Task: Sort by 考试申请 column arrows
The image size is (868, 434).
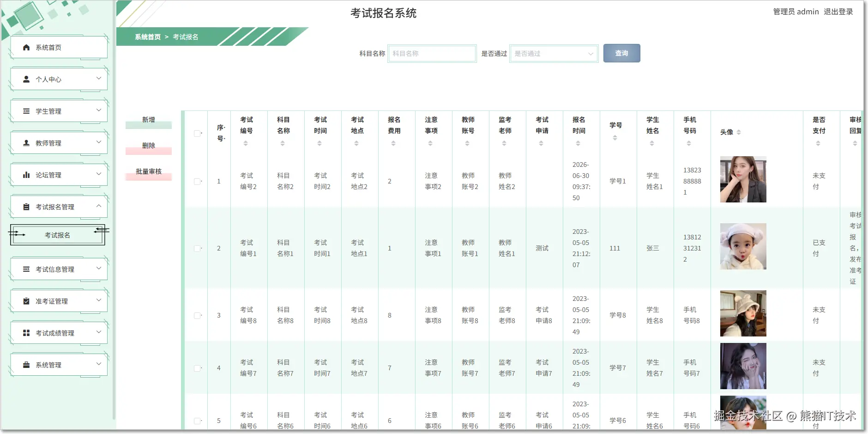Action: pos(541,143)
